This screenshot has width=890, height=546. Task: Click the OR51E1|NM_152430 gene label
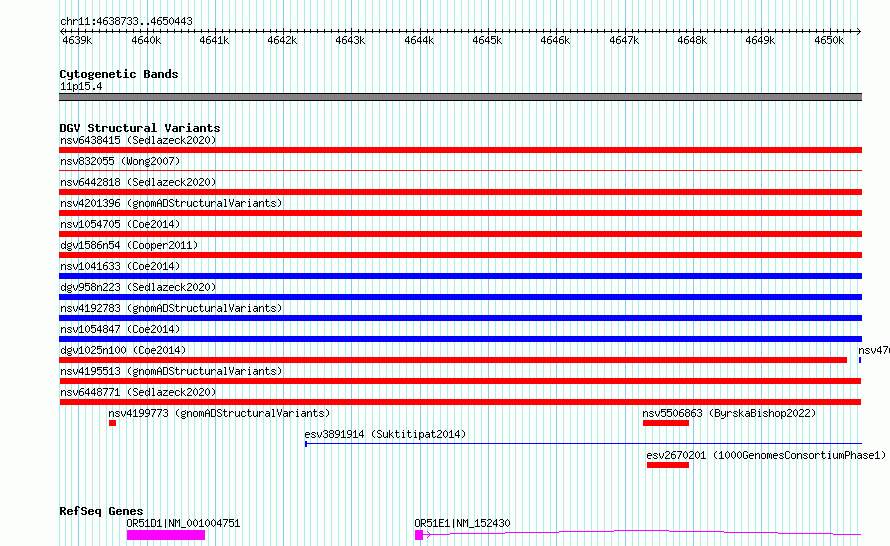[462, 523]
